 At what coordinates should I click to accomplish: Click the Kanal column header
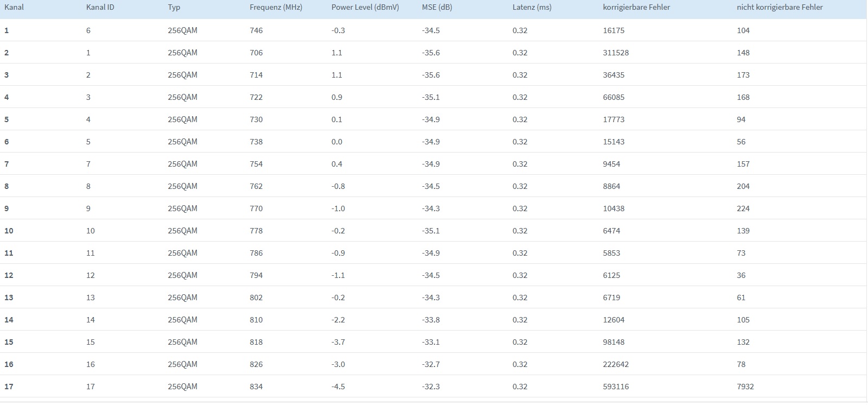[x=14, y=8]
